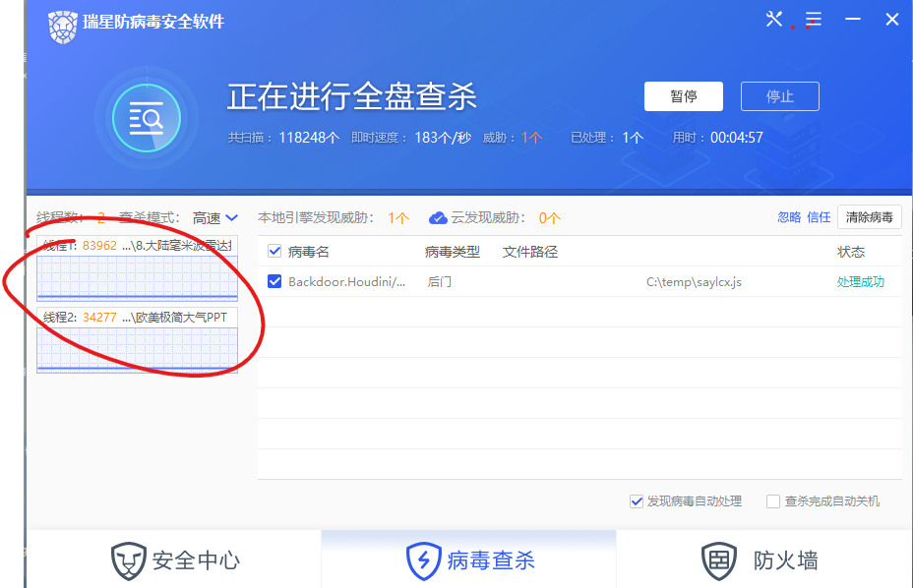Image resolution: width=913 pixels, height=588 pixels.
Task: Click the 线程2 欧美极简大气PPT file path
Action: click(175, 318)
